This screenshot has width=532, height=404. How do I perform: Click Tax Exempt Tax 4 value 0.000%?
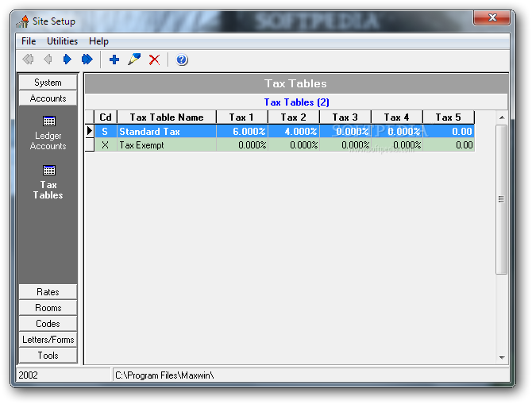pos(397,144)
